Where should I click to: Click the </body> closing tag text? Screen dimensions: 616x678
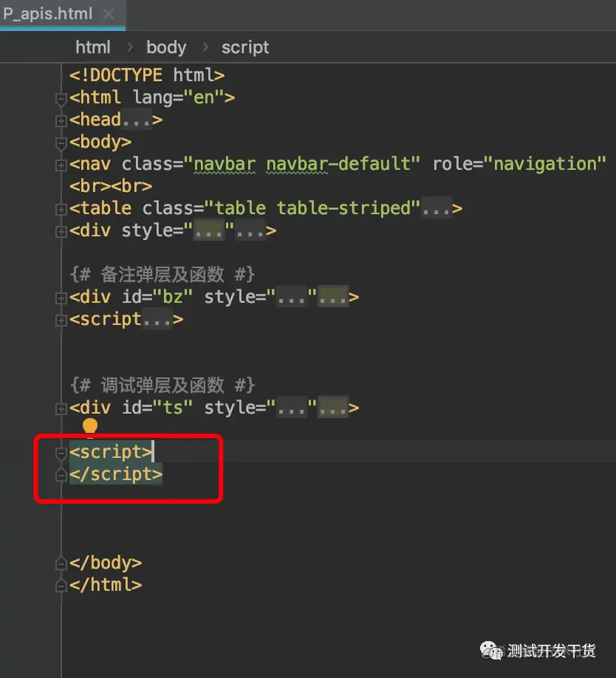(x=106, y=563)
